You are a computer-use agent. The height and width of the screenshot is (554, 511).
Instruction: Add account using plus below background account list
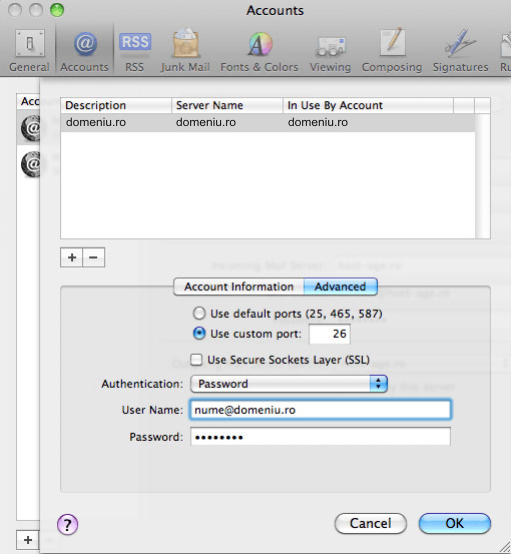[28, 540]
